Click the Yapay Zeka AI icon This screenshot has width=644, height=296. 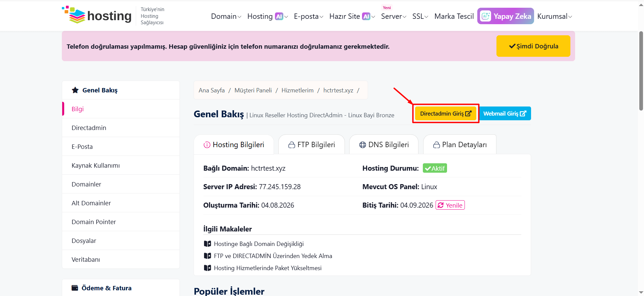tap(485, 16)
